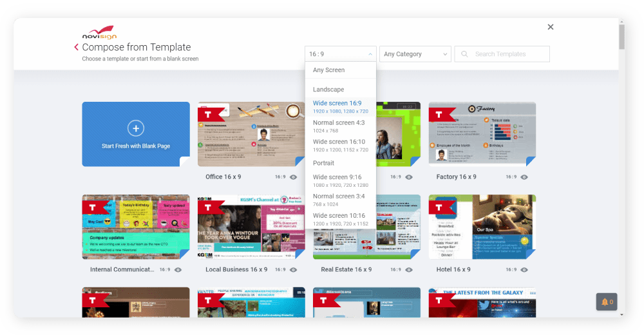Preview Factory 16 x 9 using eye icon

point(524,177)
